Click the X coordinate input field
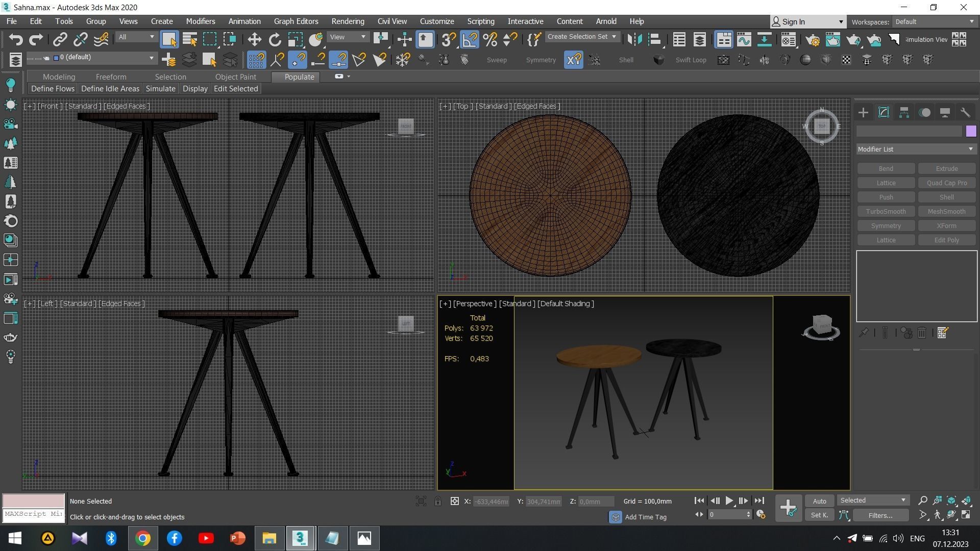This screenshot has height=551, width=980. pos(491,502)
